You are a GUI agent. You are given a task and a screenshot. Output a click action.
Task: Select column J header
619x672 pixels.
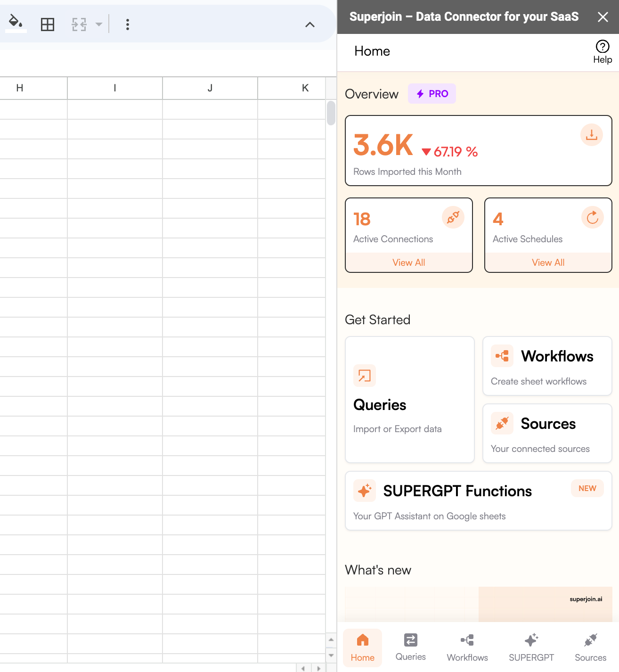click(210, 88)
